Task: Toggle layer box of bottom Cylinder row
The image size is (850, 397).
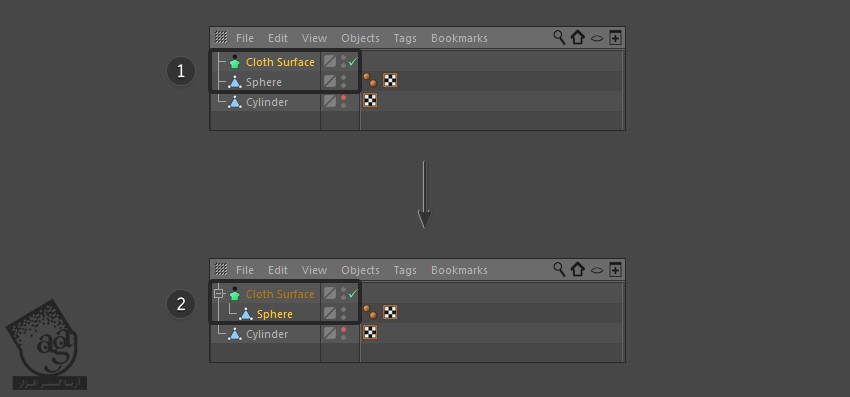Action: coord(330,333)
